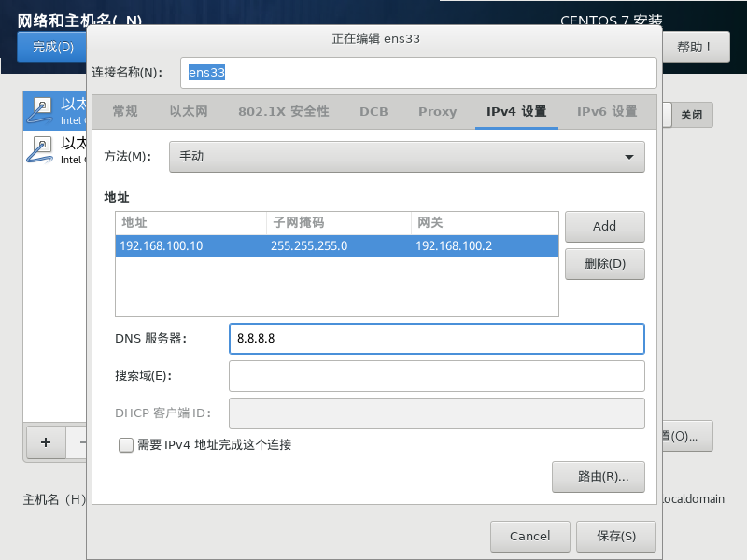This screenshot has height=560, width=747.
Task: Select the first Ethernet adapter icon in the background list
Action: (40, 110)
